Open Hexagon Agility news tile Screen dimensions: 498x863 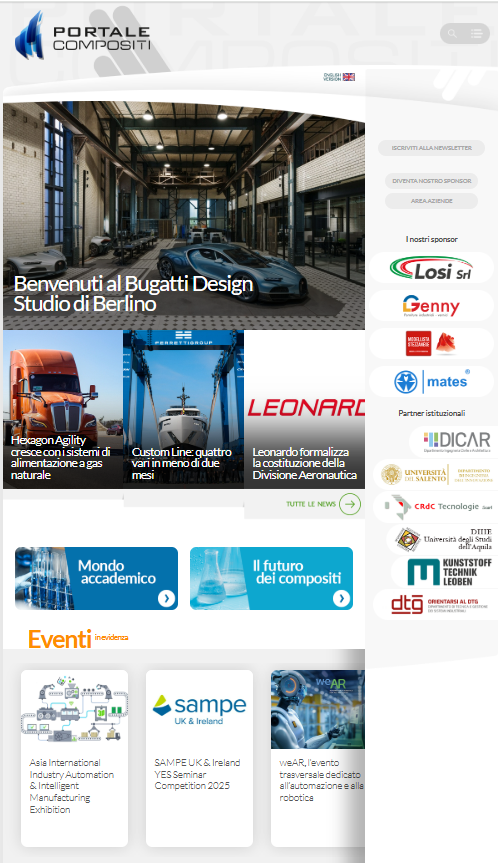click(63, 409)
